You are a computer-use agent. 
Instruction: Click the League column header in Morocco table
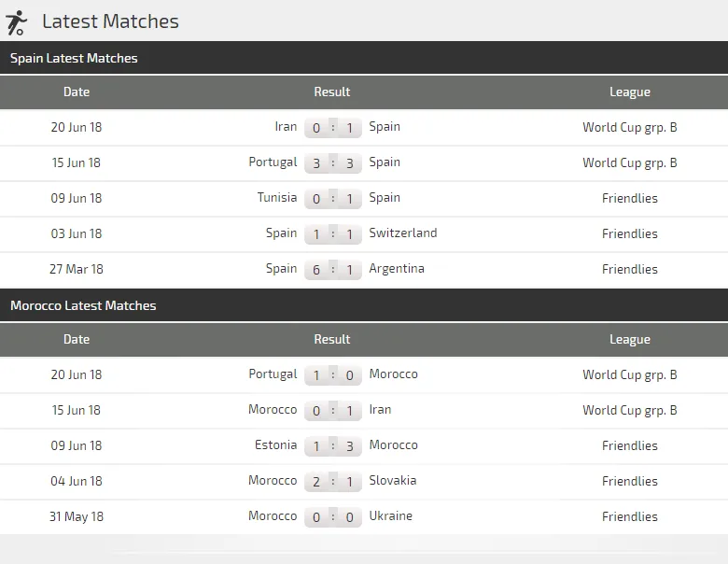pyautogui.click(x=630, y=340)
